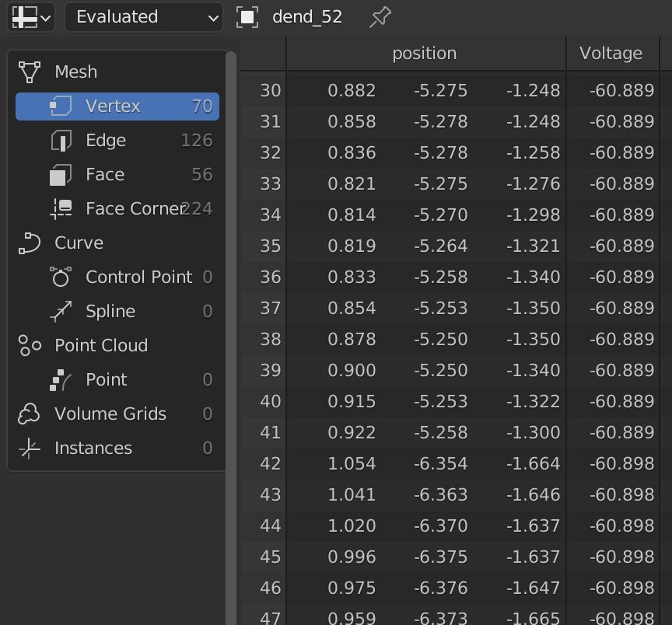The width and height of the screenshot is (672, 625).
Task: Click the Instances axis icon
Action: pyautogui.click(x=29, y=449)
